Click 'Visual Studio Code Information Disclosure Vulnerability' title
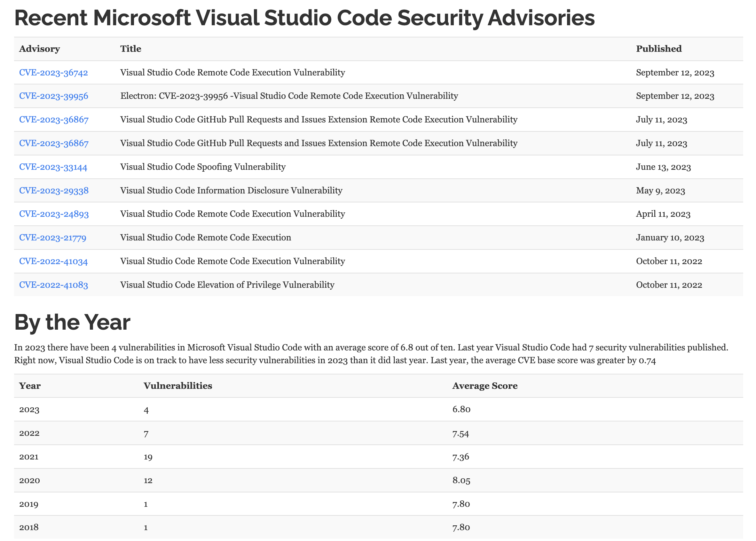 pyautogui.click(x=231, y=191)
